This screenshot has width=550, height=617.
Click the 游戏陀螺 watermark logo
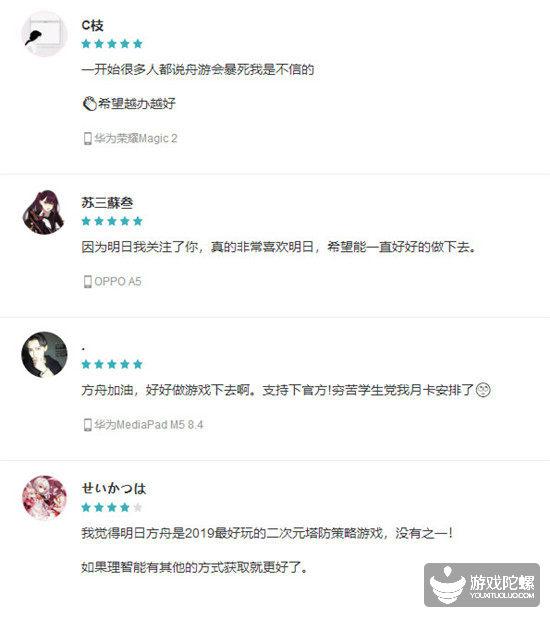coord(482,585)
